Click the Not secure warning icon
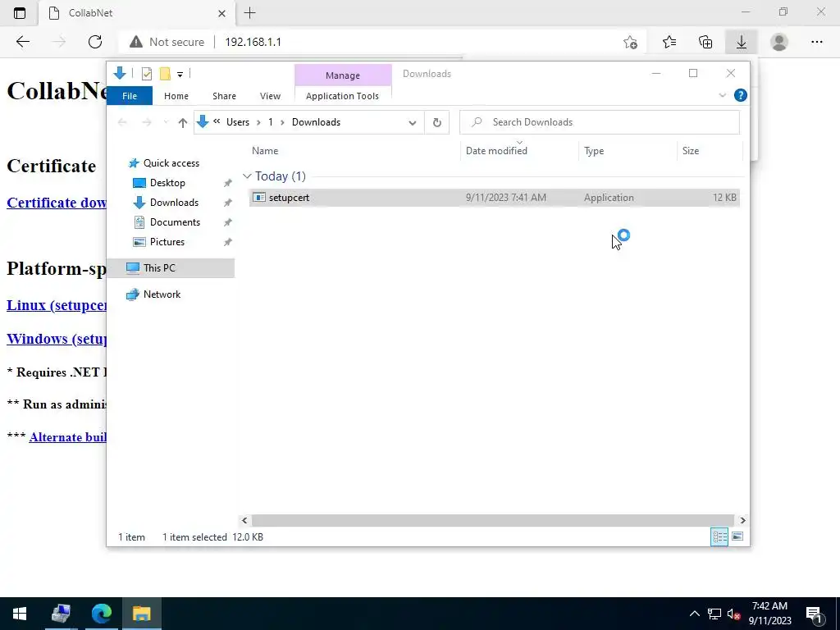 click(x=136, y=42)
